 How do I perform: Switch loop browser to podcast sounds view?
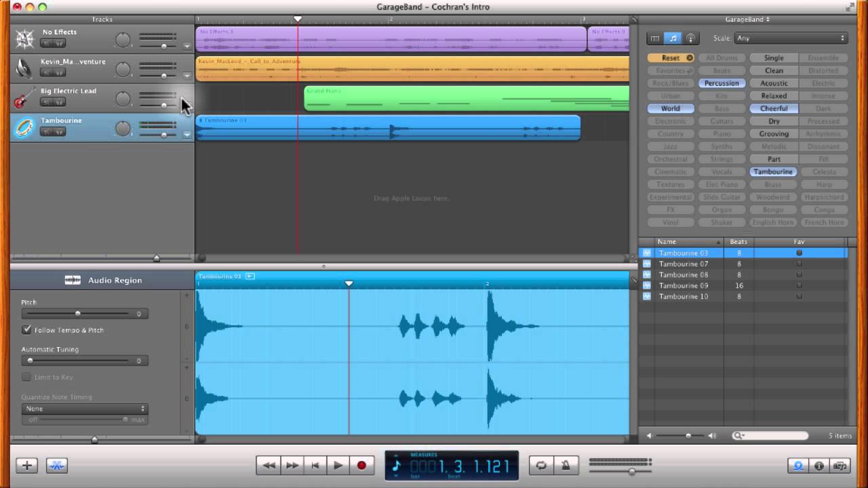coord(690,39)
